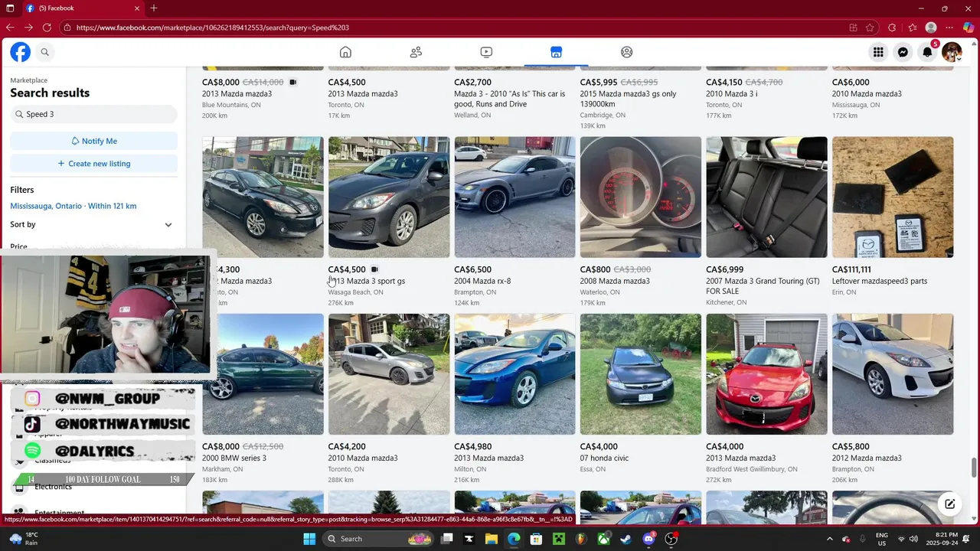Click Create new listing button

pyautogui.click(x=93, y=163)
